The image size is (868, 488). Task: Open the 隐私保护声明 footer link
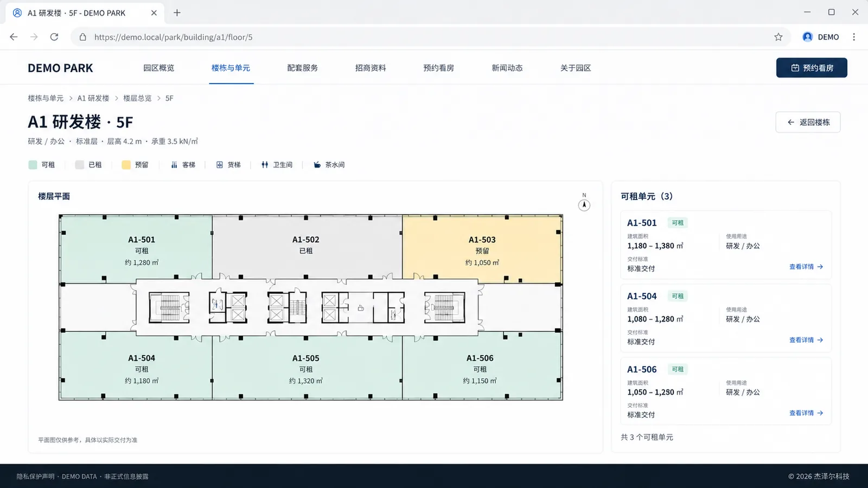[35, 477]
